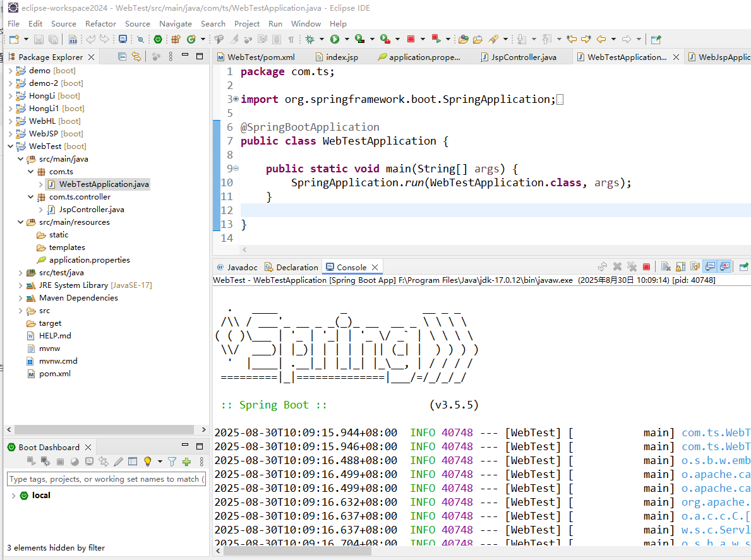Select the Debug icon on the main toolbar
The height and width of the screenshot is (560, 751).
coord(310,39)
